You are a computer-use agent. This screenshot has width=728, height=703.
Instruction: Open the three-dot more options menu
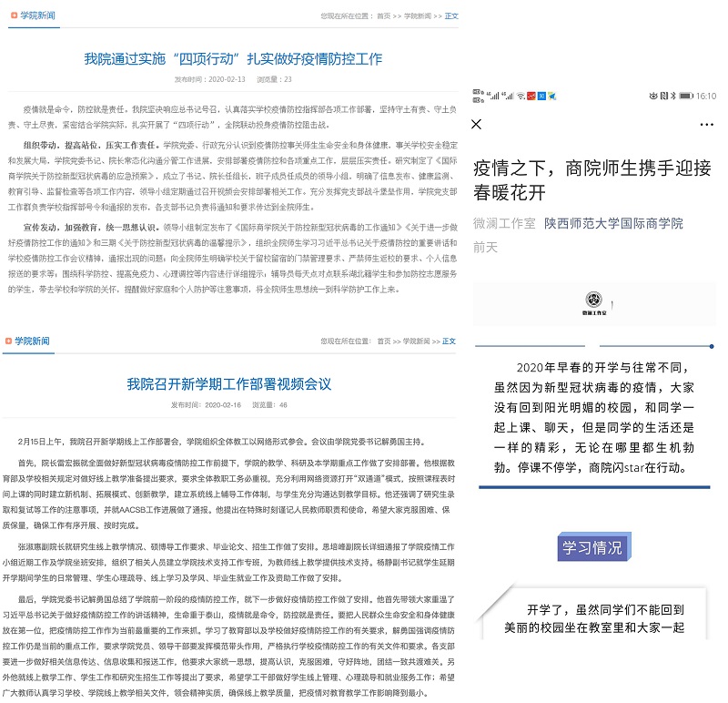pos(706,124)
